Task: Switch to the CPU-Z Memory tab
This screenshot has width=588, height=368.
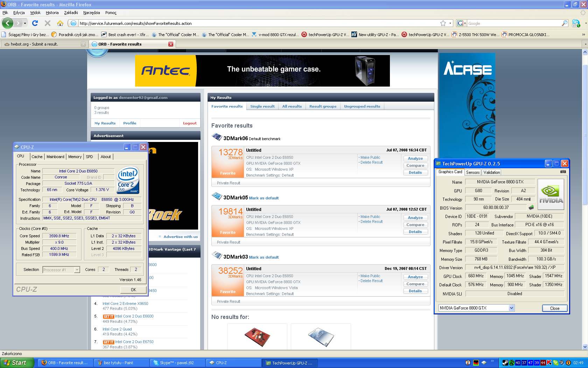Action: click(75, 157)
